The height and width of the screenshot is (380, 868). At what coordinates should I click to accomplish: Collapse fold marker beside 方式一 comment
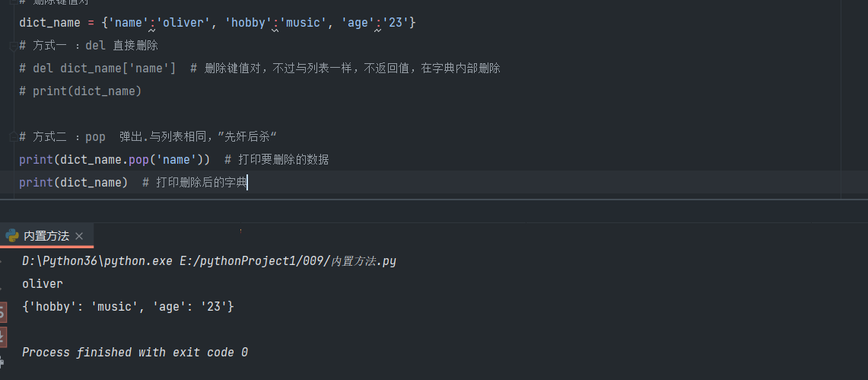click(x=12, y=46)
